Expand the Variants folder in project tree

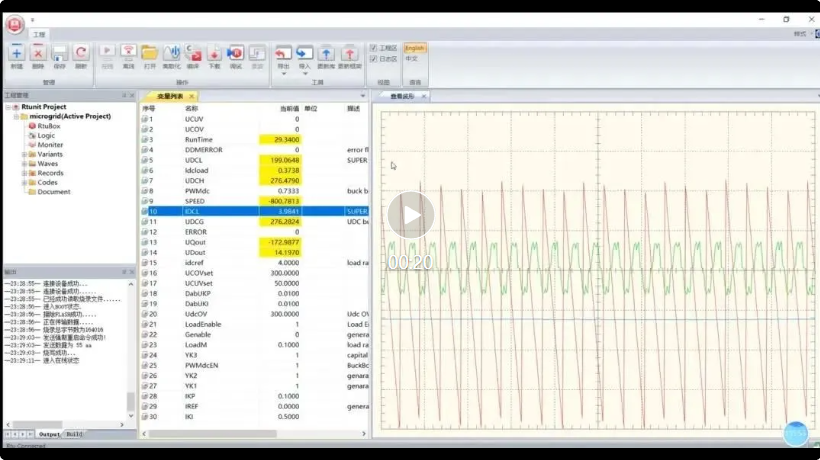(x=24, y=154)
